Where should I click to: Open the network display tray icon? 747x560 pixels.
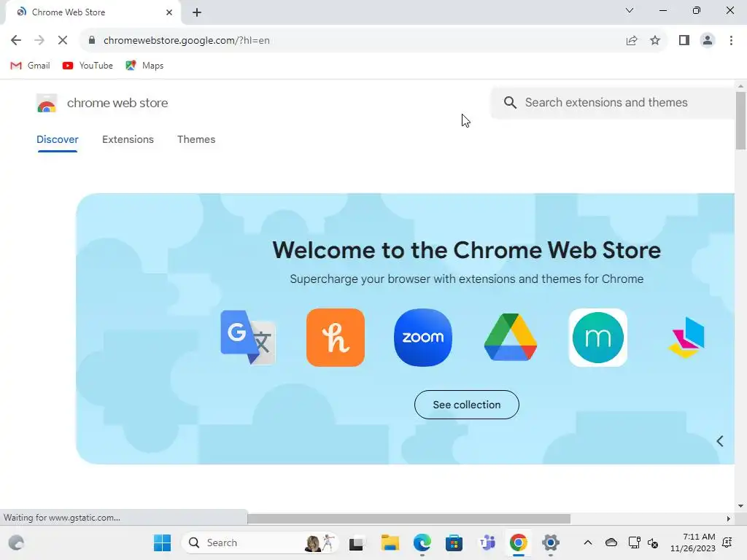(635, 542)
